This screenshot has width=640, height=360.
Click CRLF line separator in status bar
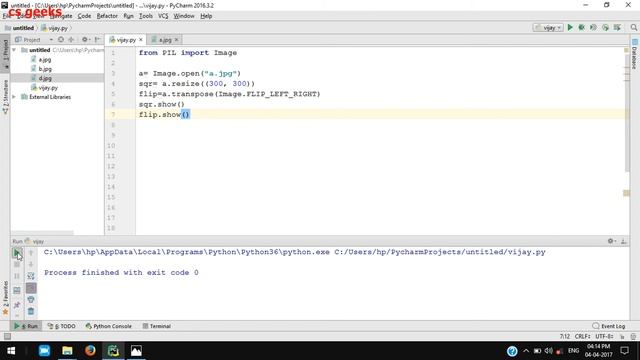point(582,336)
